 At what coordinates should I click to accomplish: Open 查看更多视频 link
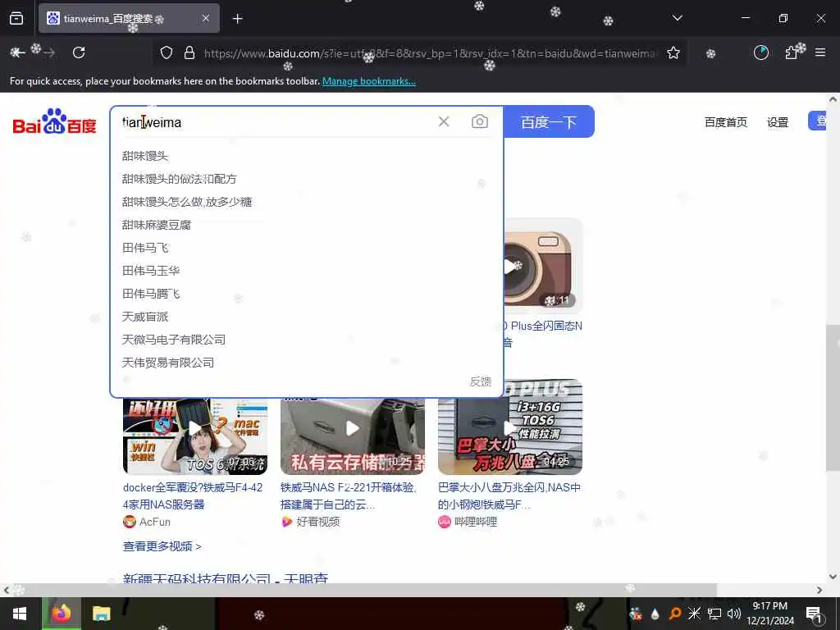click(x=162, y=546)
